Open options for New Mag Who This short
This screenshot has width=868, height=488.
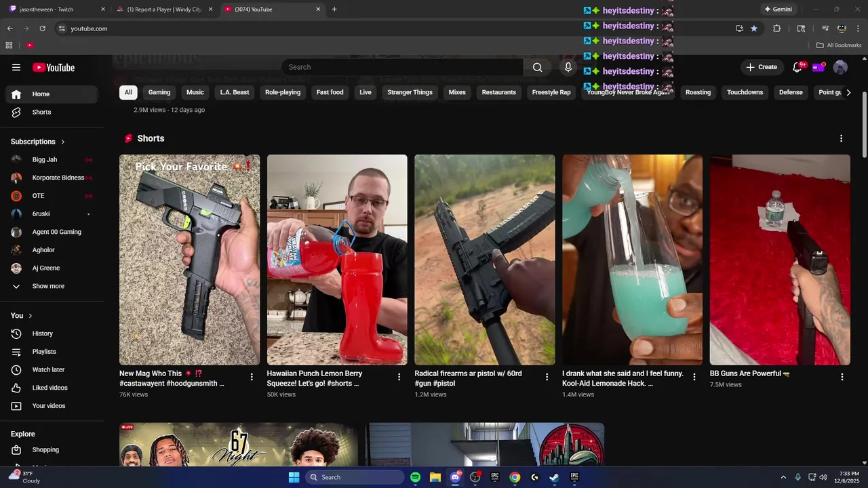tap(252, 377)
